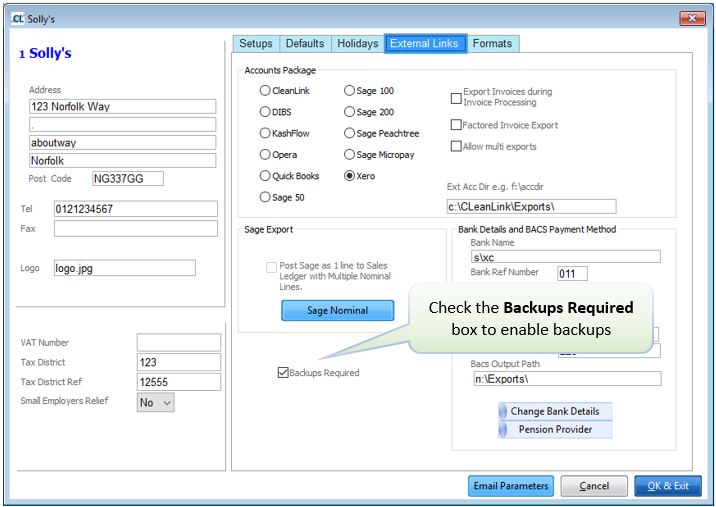Open the Defaults tab

305,43
